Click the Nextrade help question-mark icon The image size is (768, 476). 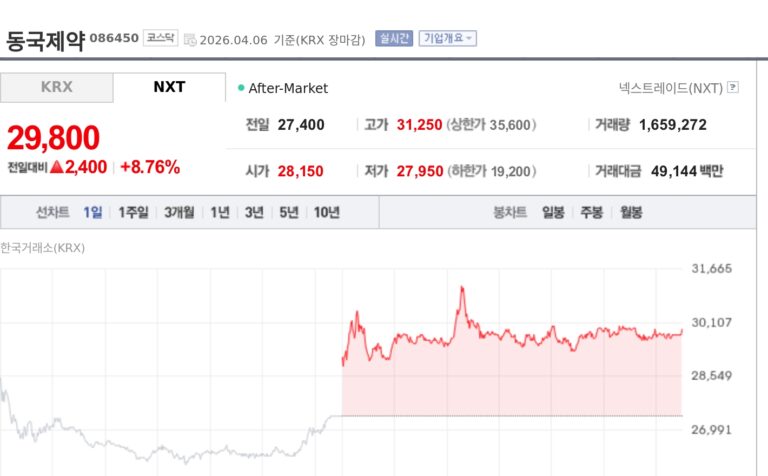(x=733, y=87)
